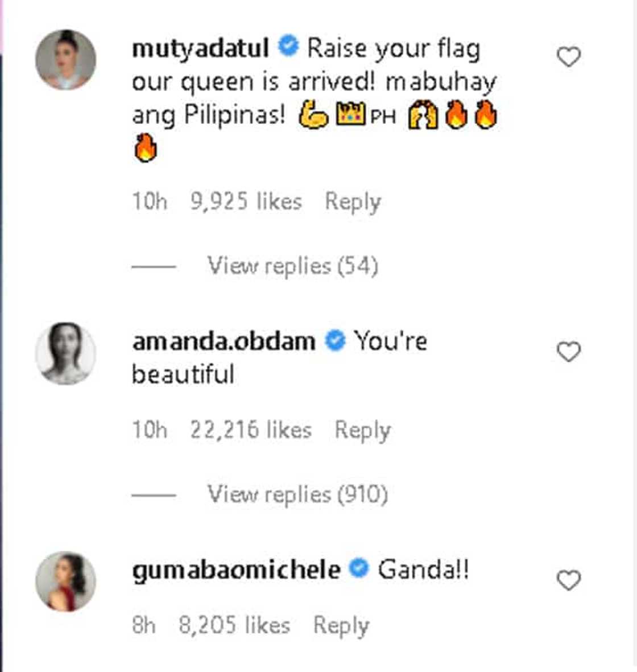Click the gumabaomichele username
Viewport: 637px width, 672px height.
pyautogui.click(x=236, y=570)
